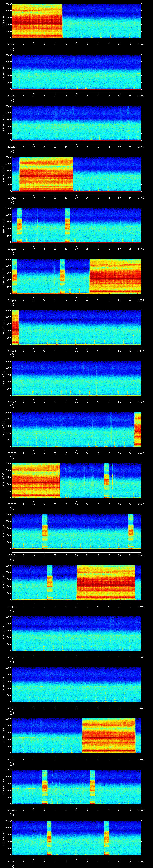Click the last burst in the 20:31:00 spectrogram

tap(131, 531)
